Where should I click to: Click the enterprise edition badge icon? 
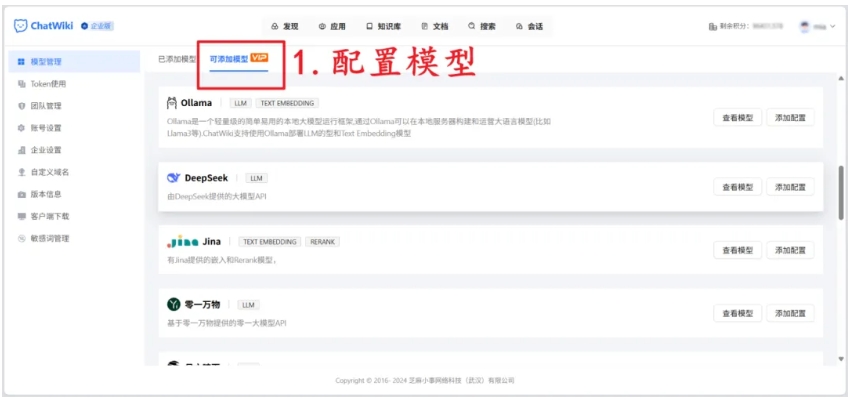click(x=84, y=26)
